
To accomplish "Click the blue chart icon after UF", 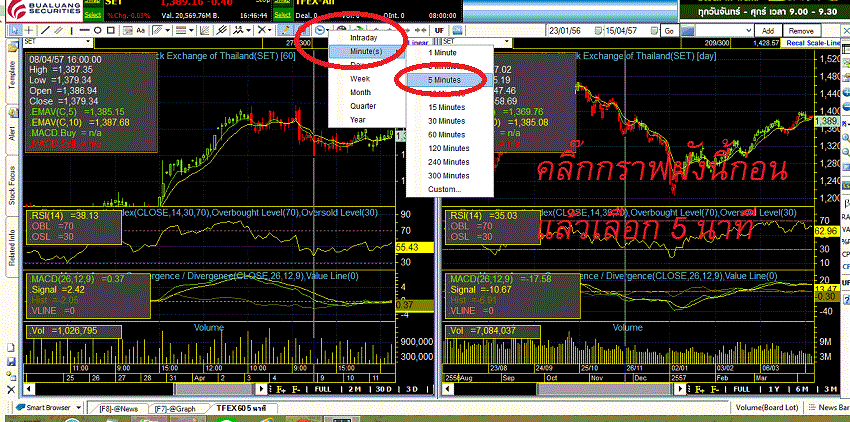I will click(456, 30).
